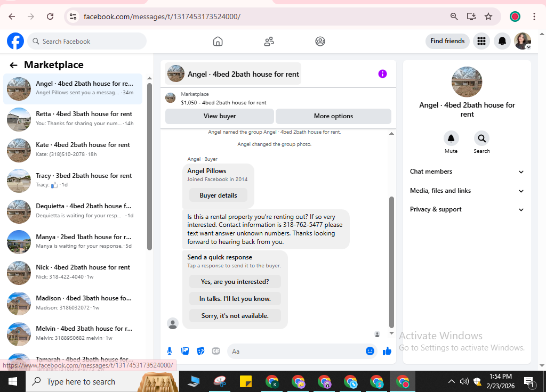The width and height of the screenshot is (546, 392).
Task: Expand the Chat members section
Action: click(467, 171)
